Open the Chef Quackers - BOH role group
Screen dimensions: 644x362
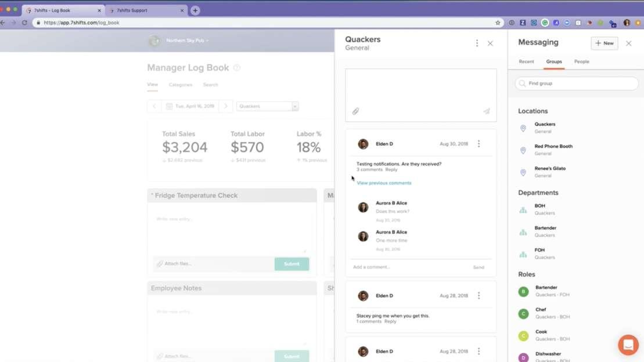coord(552,313)
